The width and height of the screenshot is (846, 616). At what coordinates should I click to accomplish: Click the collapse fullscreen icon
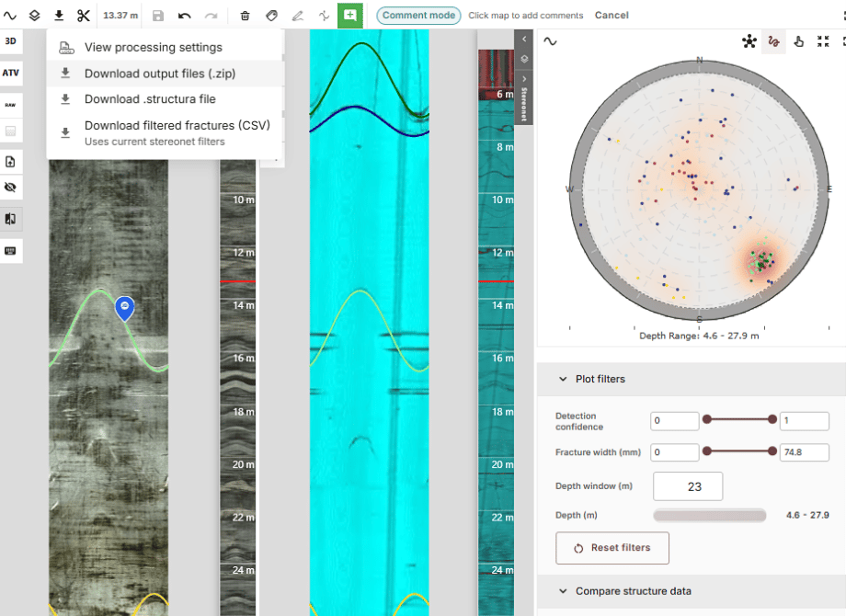[x=823, y=41]
